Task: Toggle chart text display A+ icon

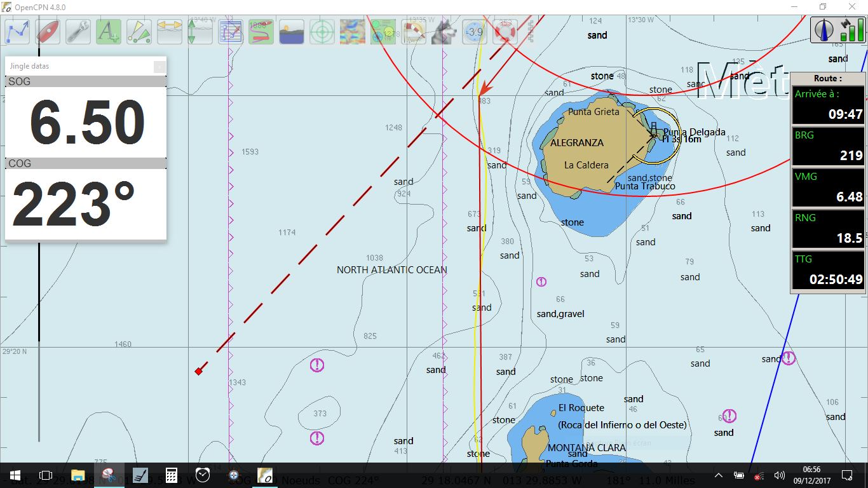Action: [x=109, y=32]
